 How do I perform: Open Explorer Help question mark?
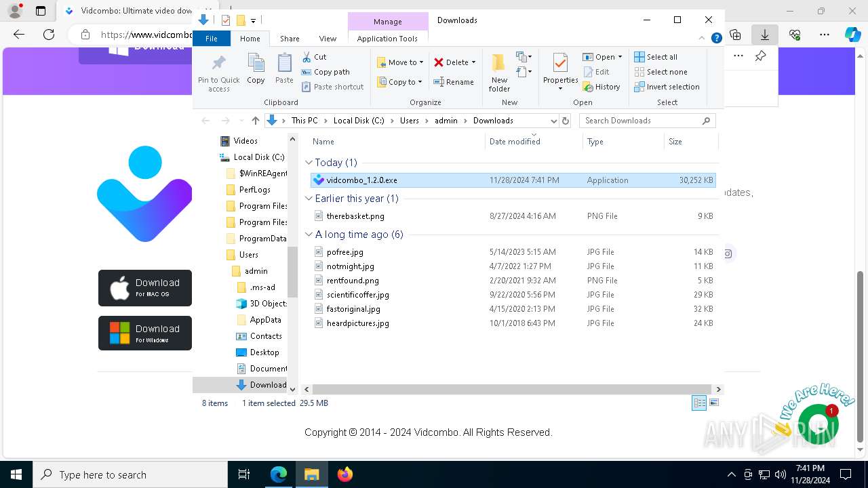716,39
